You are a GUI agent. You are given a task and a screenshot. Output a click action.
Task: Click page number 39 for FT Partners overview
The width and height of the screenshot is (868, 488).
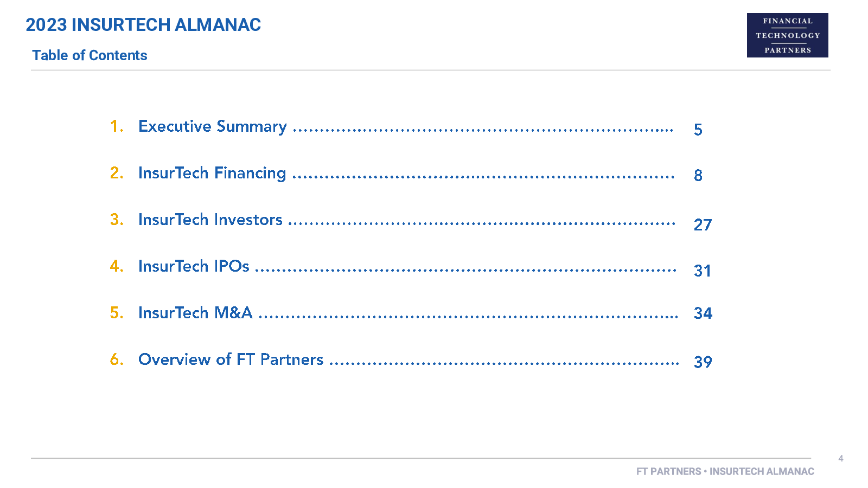(703, 362)
